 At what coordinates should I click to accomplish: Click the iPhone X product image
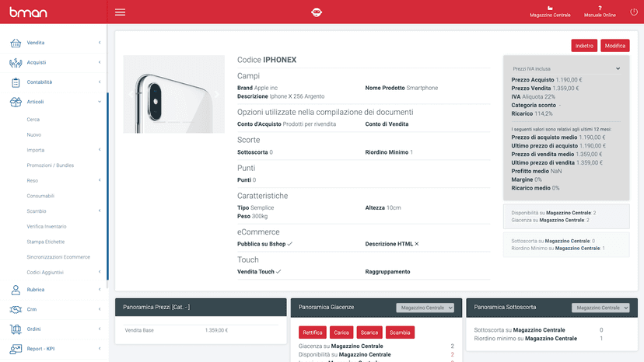pos(173,95)
